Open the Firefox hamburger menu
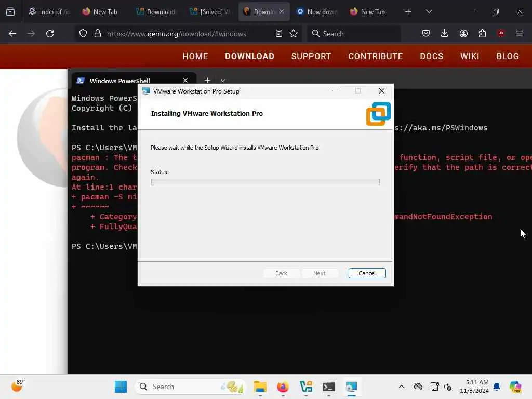Screen dimensions: 532x399 (520, 33)
